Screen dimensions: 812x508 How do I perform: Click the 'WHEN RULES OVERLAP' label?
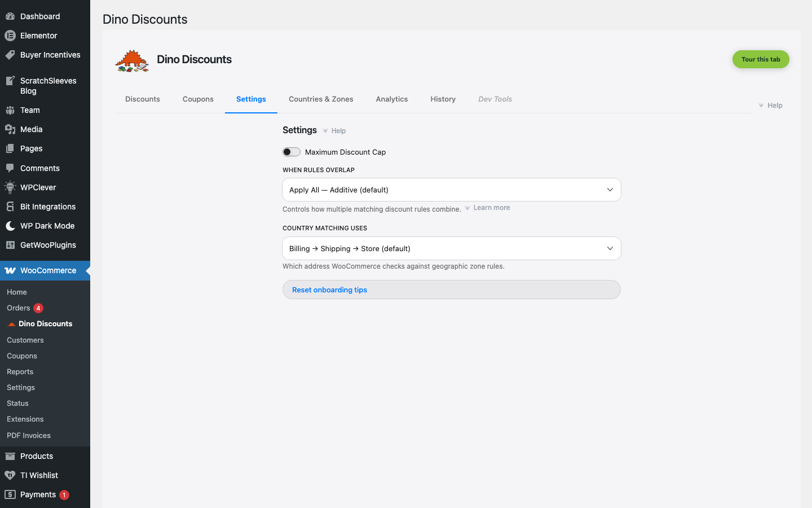[319, 170]
